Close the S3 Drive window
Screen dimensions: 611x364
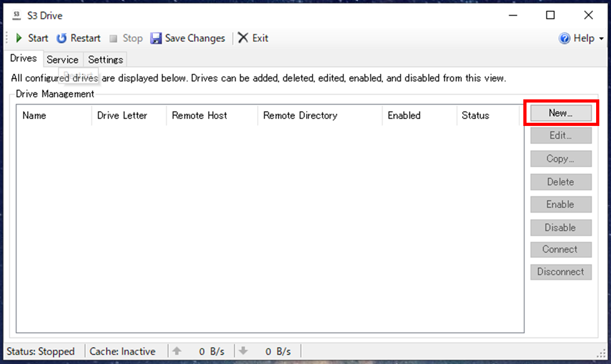[588, 15]
